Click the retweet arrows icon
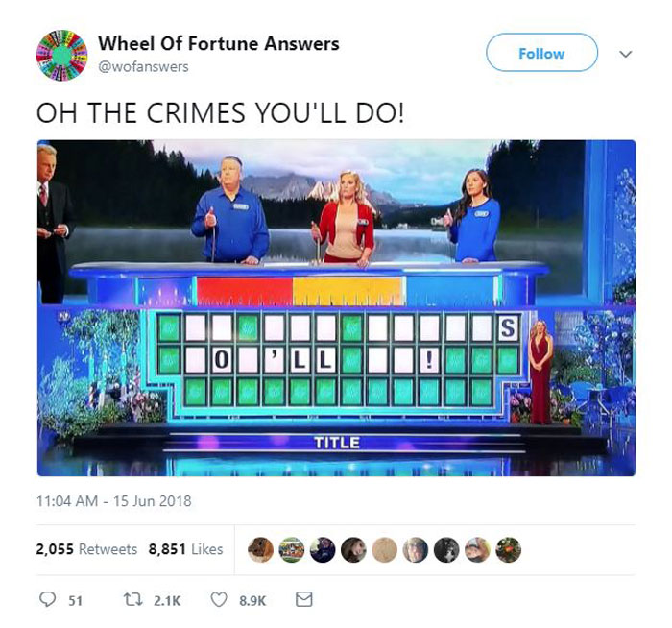The image size is (672, 628). click(133, 599)
